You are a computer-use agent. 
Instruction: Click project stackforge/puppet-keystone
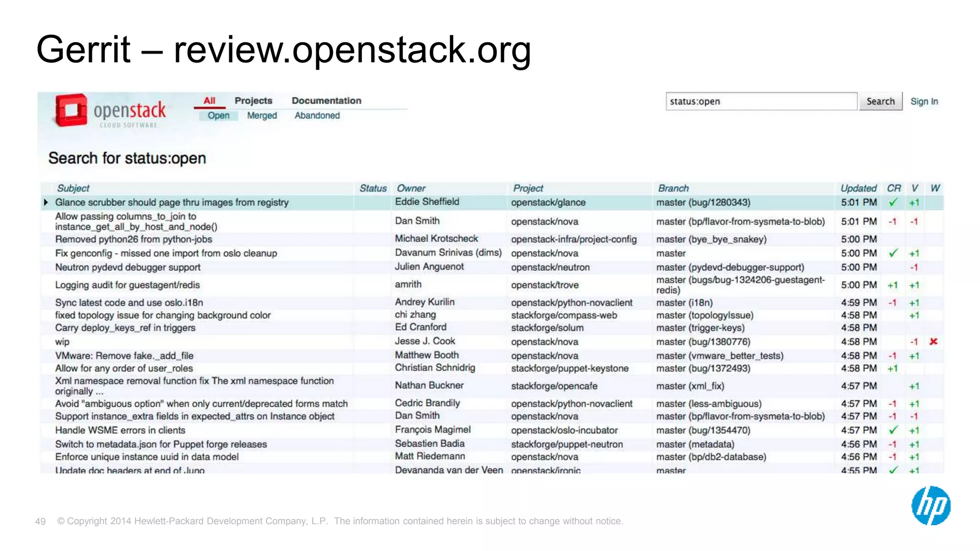(x=570, y=368)
